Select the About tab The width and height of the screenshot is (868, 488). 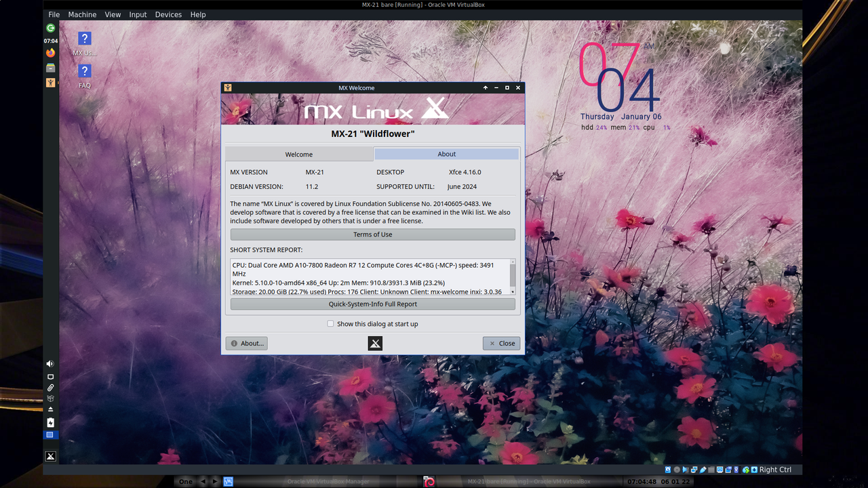(x=446, y=154)
